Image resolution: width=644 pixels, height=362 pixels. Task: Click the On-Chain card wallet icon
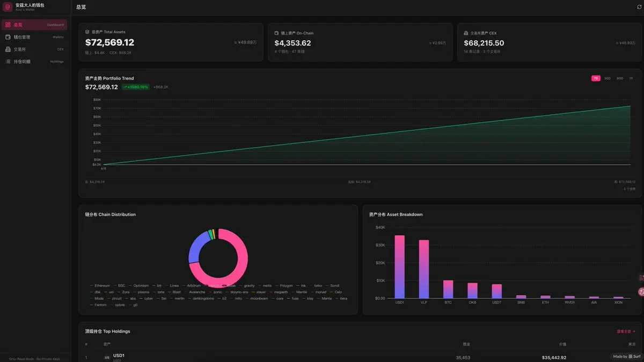coord(277,33)
